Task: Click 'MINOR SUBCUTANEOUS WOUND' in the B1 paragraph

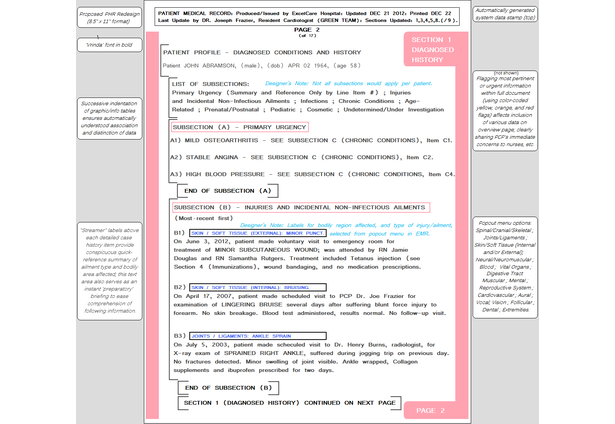Action: [x=267, y=250]
